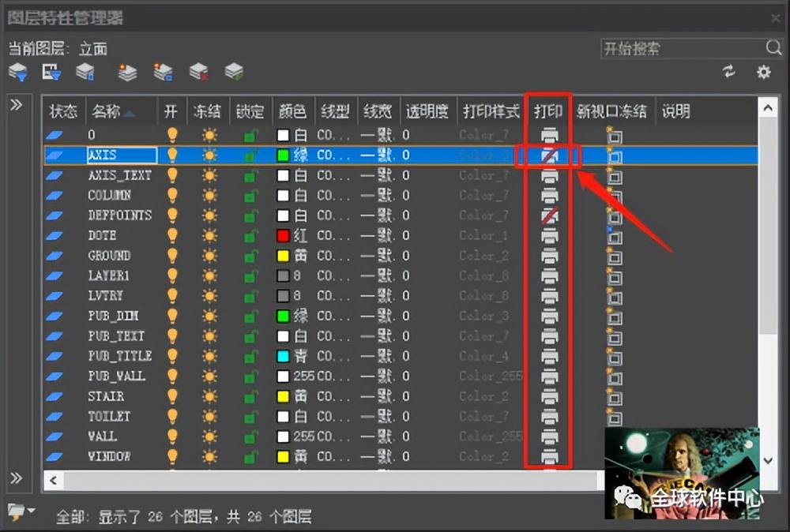The image size is (790, 532).
Task: Click the New Layer icon
Action: 127,73
